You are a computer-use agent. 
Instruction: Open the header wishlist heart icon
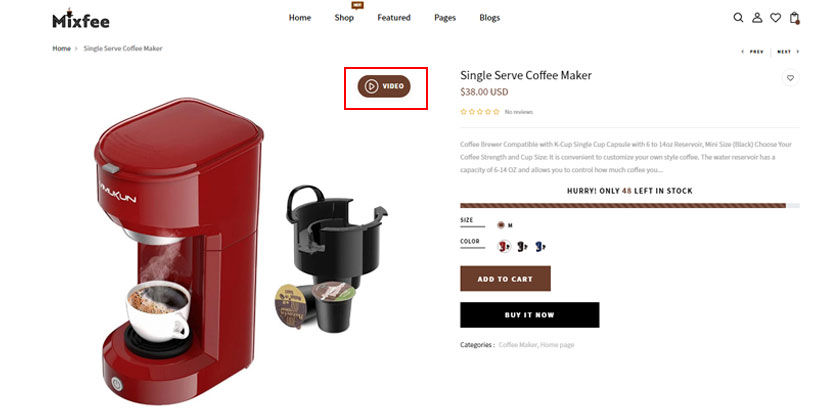click(x=775, y=18)
